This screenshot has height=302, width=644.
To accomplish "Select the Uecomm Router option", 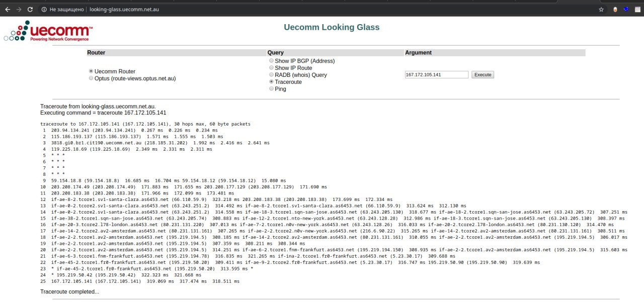I will tap(91, 71).
